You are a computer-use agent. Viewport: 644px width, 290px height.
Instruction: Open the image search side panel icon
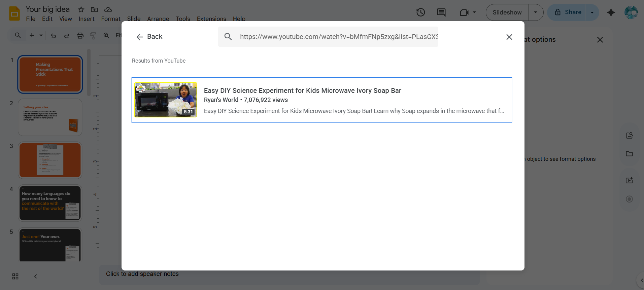point(630,135)
